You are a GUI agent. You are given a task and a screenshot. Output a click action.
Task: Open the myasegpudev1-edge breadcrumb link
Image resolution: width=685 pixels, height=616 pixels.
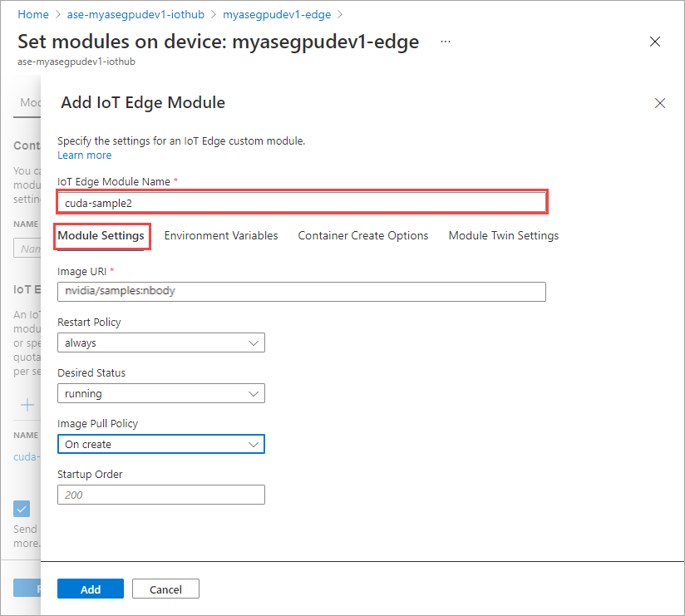(278, 14)
